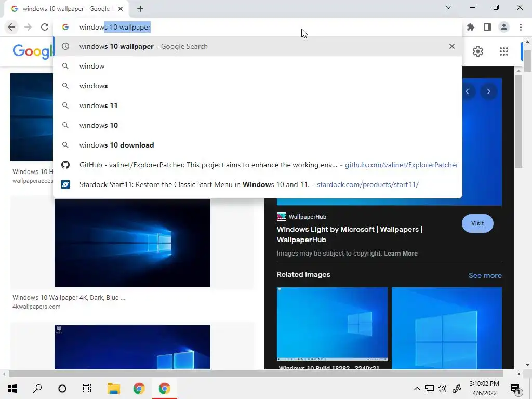The width and height of the screenshot is (532, 399).
Task: Open the Chrome extensions puzzle icon
Action: [471, 27]
